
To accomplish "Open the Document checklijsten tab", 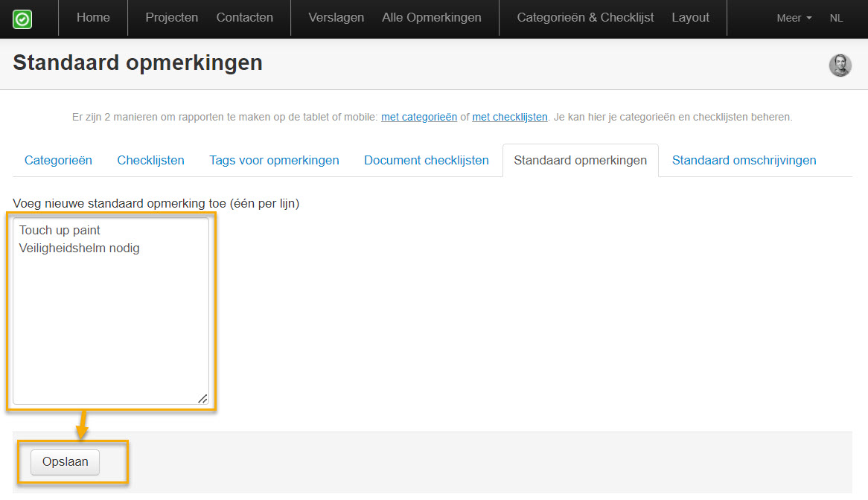I will point(427,161).
